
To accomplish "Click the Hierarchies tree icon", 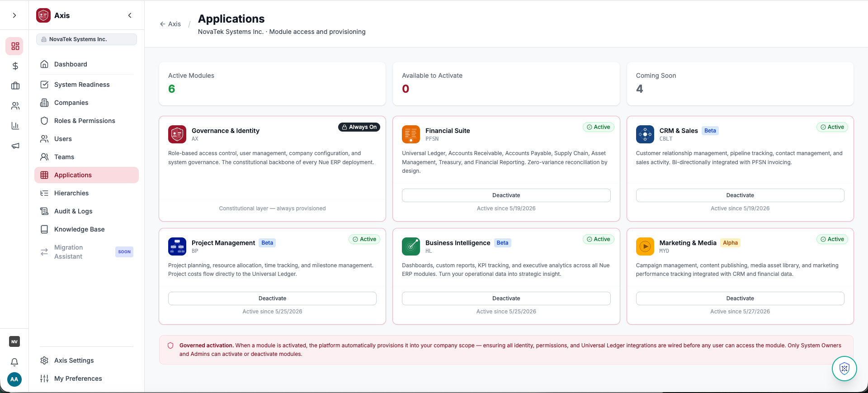I will 44,193.
